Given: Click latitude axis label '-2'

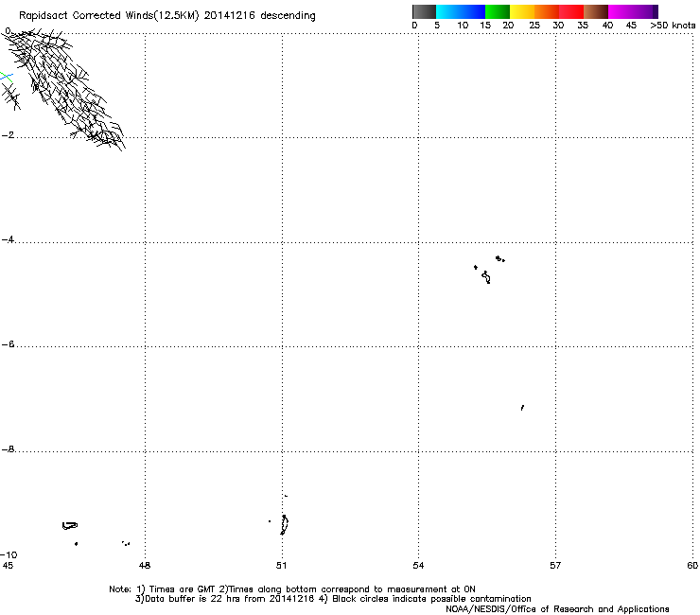Looking at the screenshot, I should coord(8,135).
